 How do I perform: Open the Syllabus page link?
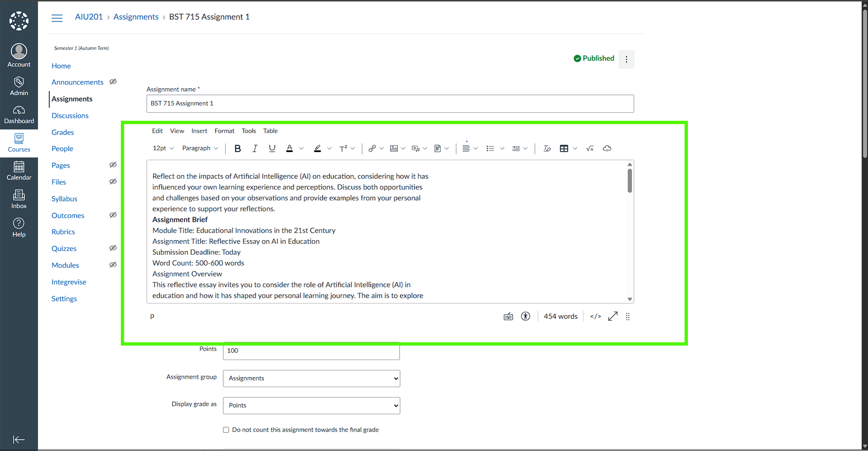click(x=64, y=199)
